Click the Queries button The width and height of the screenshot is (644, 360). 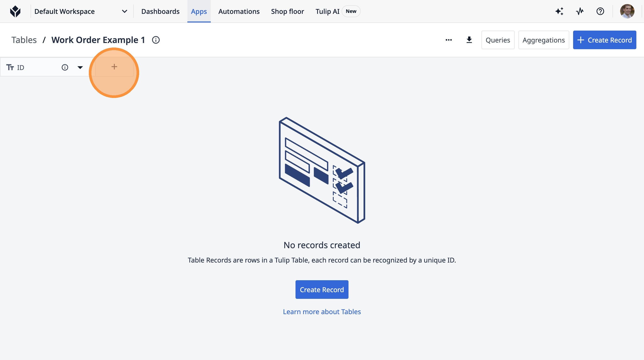tap(497, 40)
